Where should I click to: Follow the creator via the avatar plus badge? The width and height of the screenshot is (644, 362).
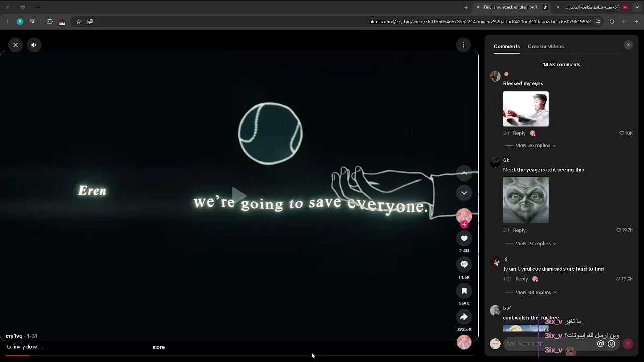click(464, 225)
